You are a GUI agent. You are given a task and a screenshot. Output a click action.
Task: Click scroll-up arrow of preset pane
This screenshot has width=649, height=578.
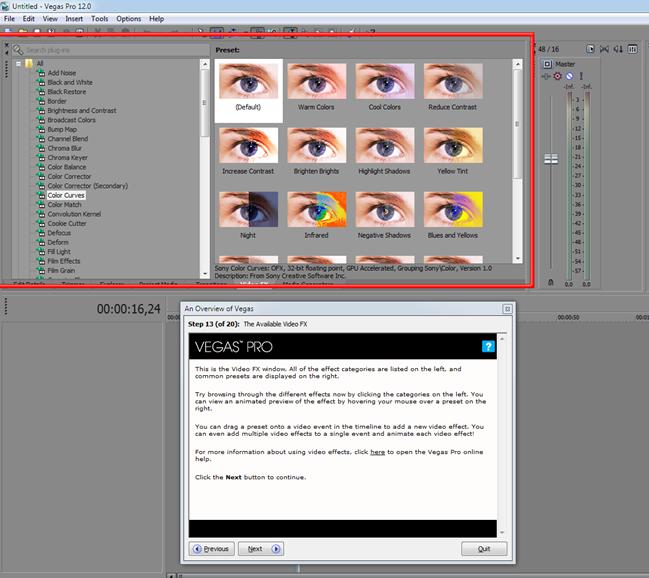(517, 64)
